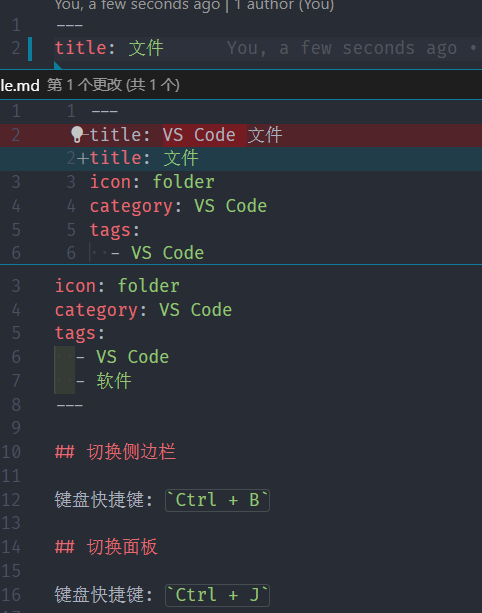Viewport: 482px width, 613px height.
Task: Select the le.md filename in diff header
Action: tap(20, 85)
